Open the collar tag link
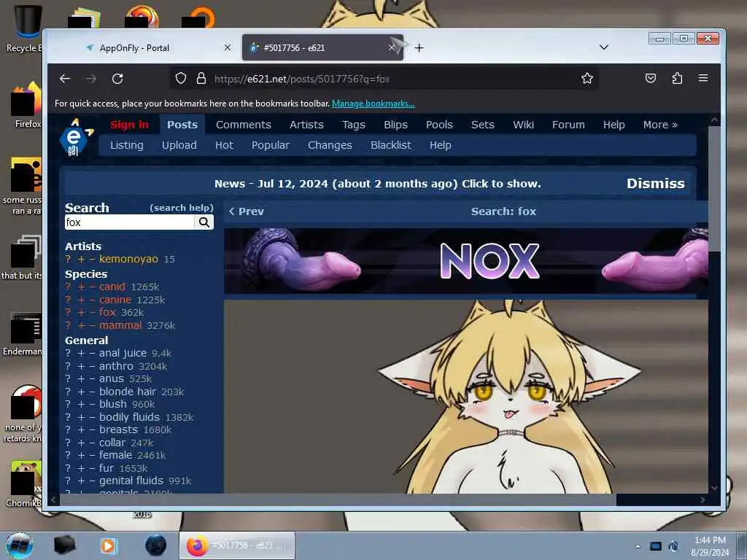Viewport: 747px width, 560px height. (112, 443)
